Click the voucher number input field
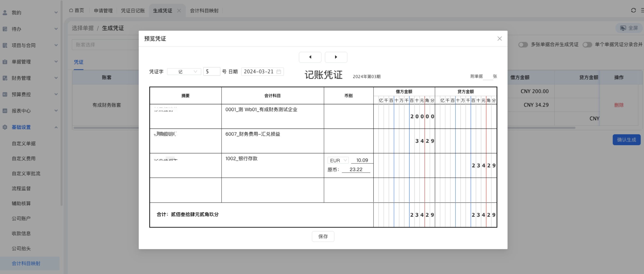644x274 pixels. 211,72
